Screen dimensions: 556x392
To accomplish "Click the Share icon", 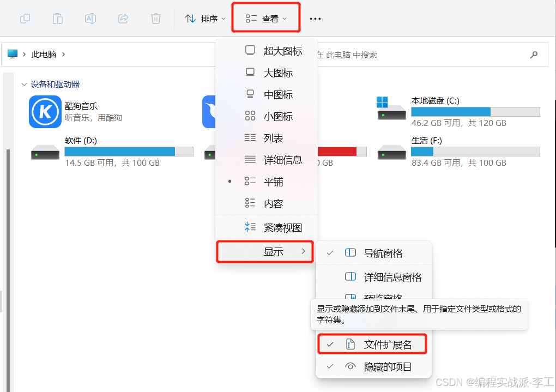I will click(x=123, y=18).
